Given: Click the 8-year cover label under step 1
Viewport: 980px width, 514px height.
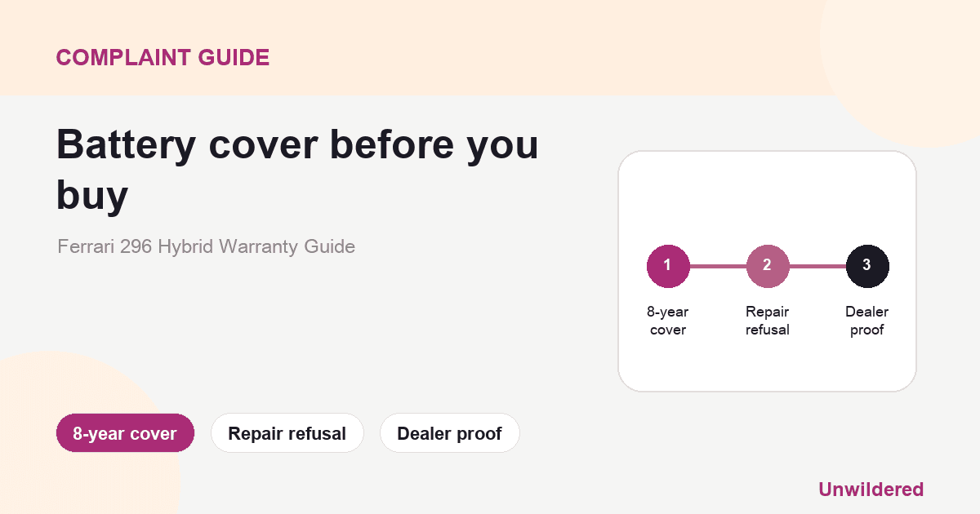Looking at the screenshot, I should tap(668, 321).
